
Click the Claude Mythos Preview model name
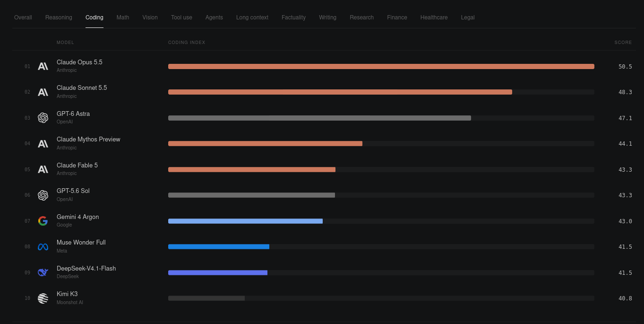pyautogui.click(x=88, y=140)
